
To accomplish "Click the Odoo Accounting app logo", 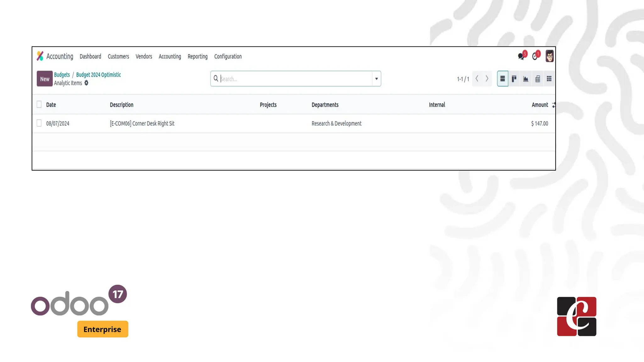I will pos(40,56).
